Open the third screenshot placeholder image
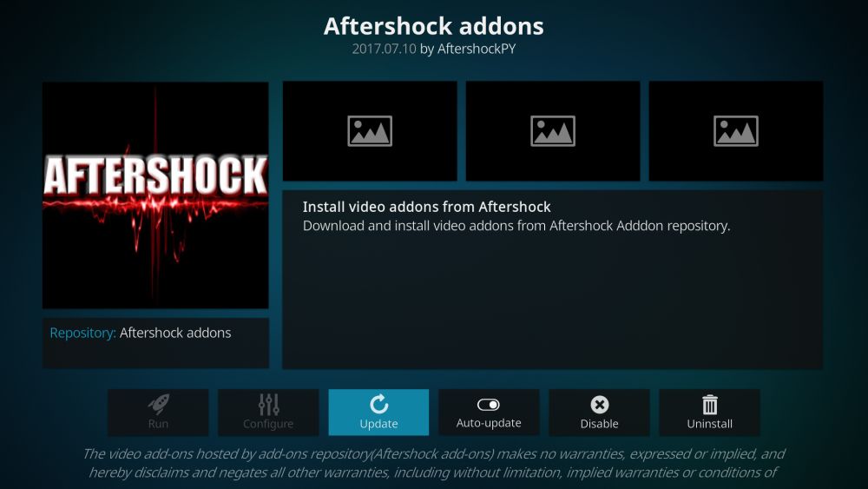This screenshot has width=868, height=489. pyautogui.click(x=736, y=130)
